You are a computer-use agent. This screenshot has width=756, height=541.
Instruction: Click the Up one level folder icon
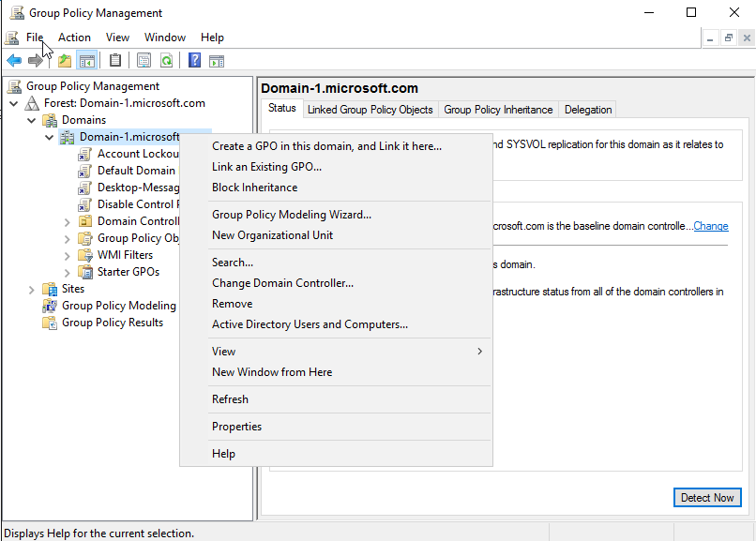[x=65, y=61]
